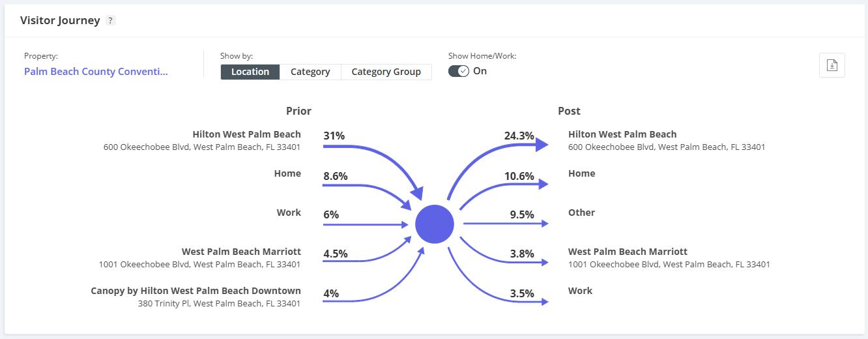Click the 24.3% post flow value

click(519, 136)
